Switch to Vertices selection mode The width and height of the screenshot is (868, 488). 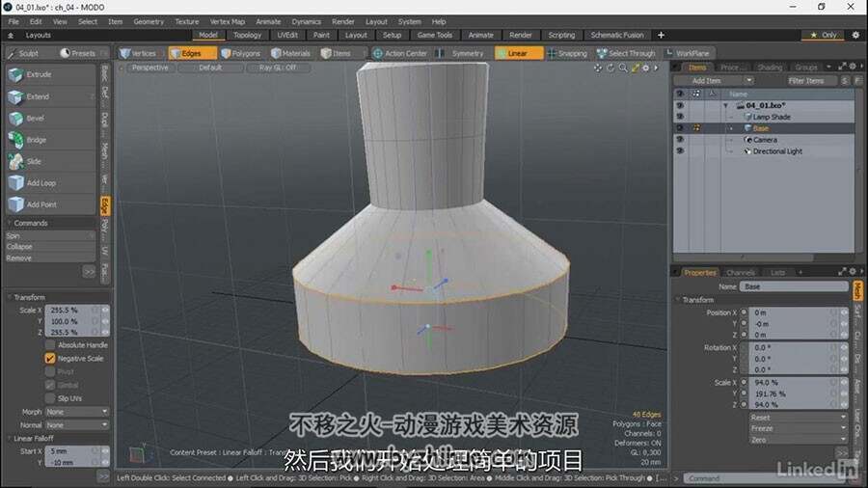(x=138, y=54)
